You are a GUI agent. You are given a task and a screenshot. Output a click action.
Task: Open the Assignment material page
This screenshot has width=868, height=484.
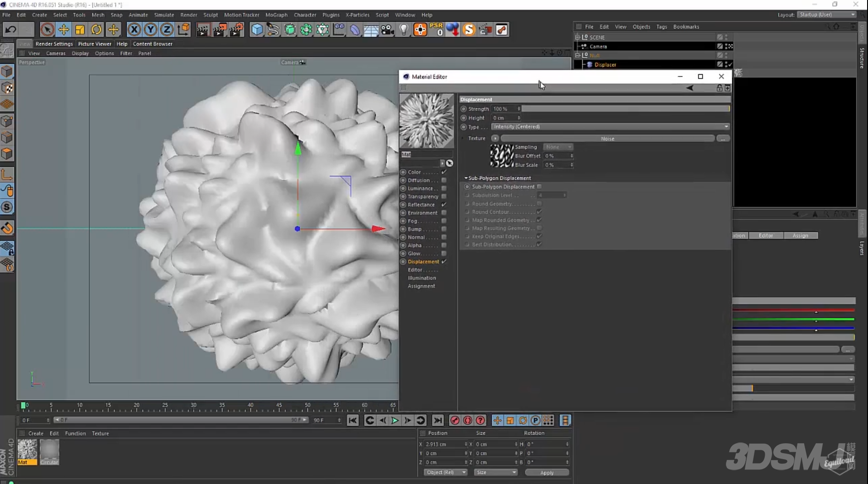pyautogui.click(x=421, y=286)
